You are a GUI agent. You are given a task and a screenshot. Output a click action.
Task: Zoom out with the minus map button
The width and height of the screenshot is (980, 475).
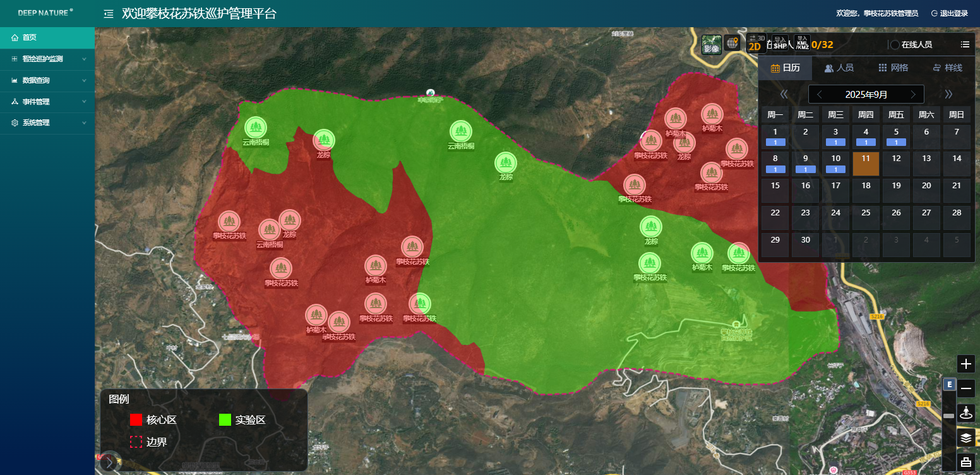966,388
